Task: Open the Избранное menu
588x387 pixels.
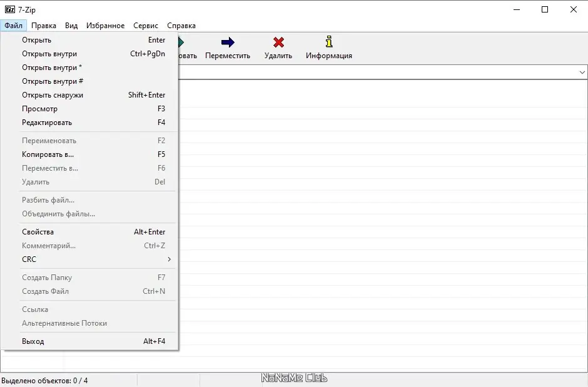Action: [105, 26]
